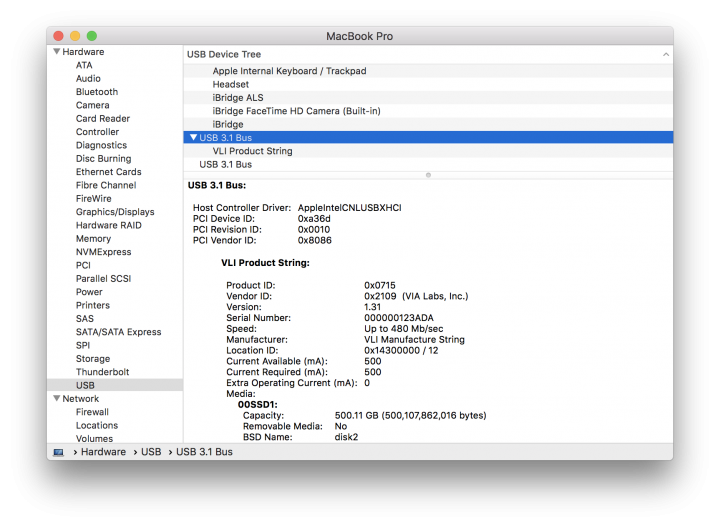Show Ethernet Cards information

[x=108, y=172]
